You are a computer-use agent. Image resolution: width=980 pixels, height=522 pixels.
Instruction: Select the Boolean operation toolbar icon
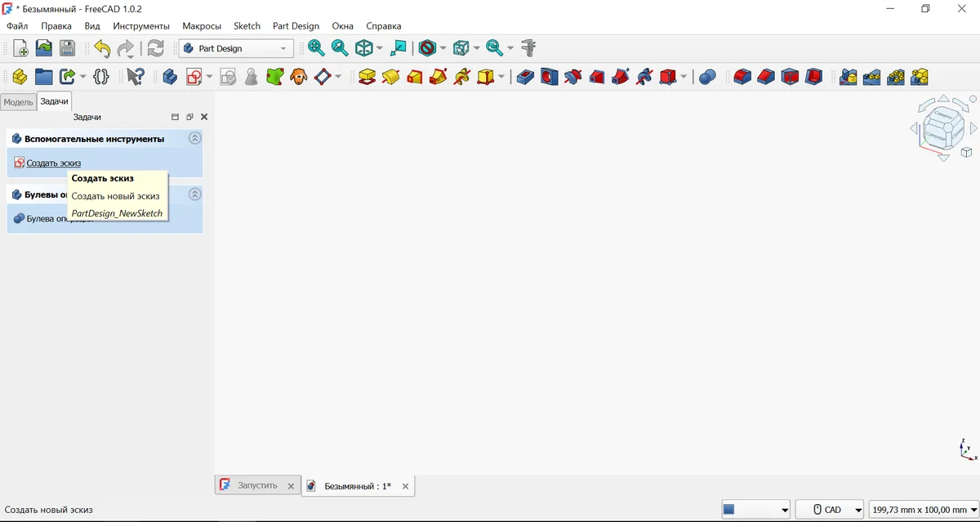click(x=707, y=77)
